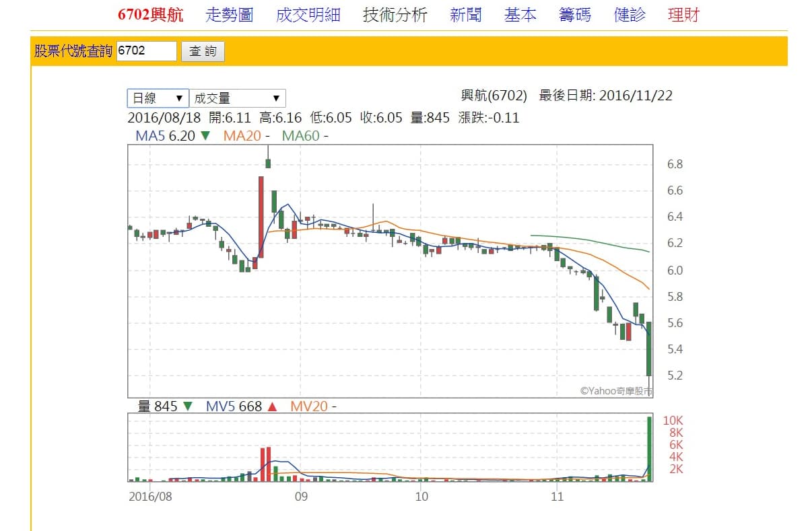Focus the stock code input field
The width and height of the screenshot is (812, 531).
[x=147, y=51]
